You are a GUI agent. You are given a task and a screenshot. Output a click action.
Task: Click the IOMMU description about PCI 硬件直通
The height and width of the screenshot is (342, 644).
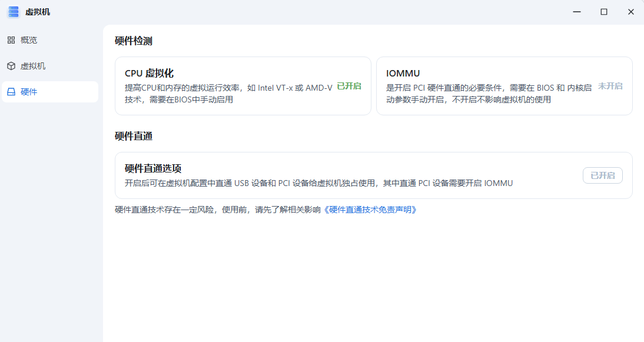coord(489,94)
